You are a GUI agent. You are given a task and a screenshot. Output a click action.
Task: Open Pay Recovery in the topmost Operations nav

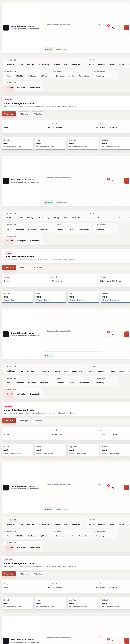click(44, 65)
